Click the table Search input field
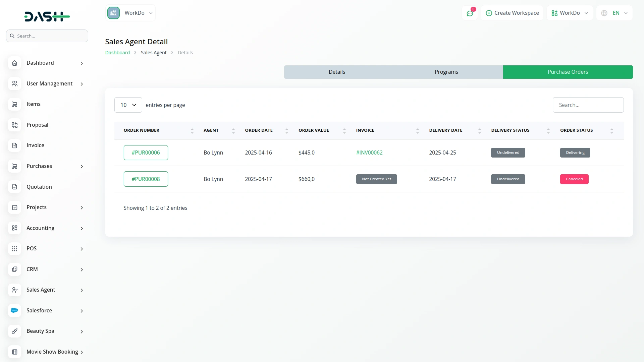The image size is (644, 362). pyautogui.click(x=588, y=105)
